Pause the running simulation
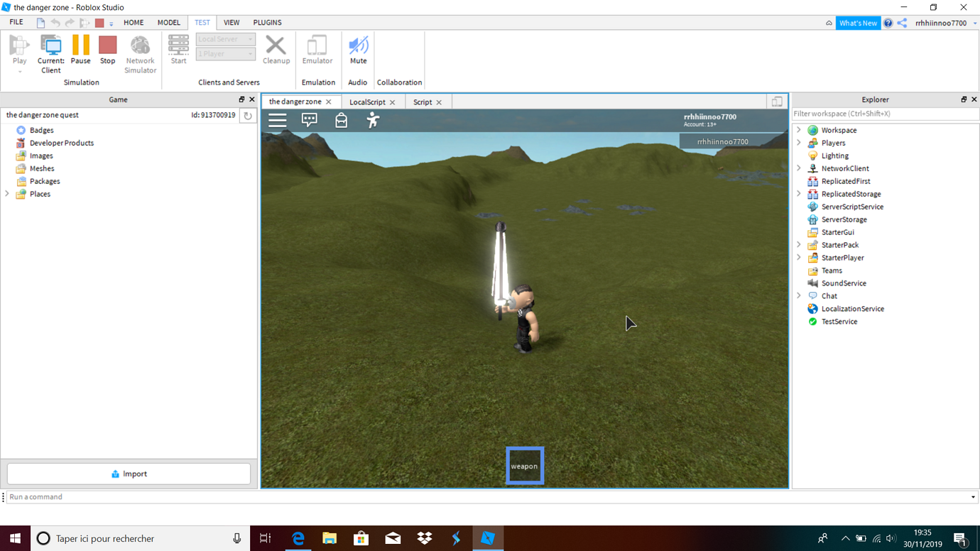Screen dimensions: 980x551 (x=80, y=52)
